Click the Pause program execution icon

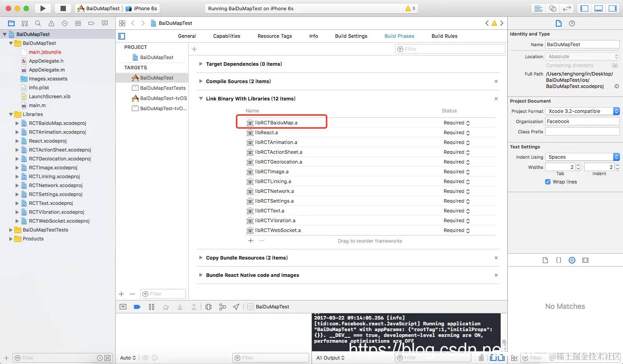[x=151, y=307]
